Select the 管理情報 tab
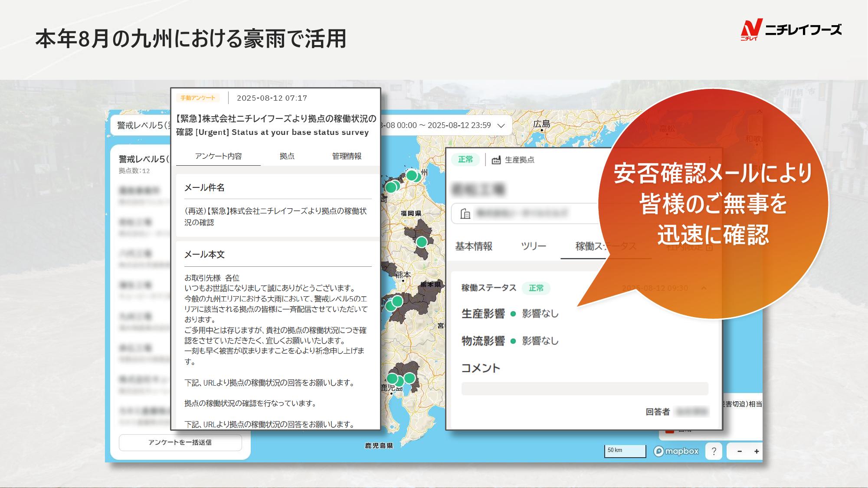The width and height of the screenshot is (868, 488). click(x=347, y=156)
